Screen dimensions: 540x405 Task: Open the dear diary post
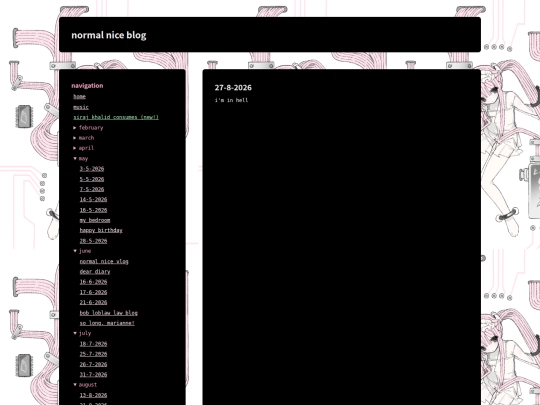95,271
